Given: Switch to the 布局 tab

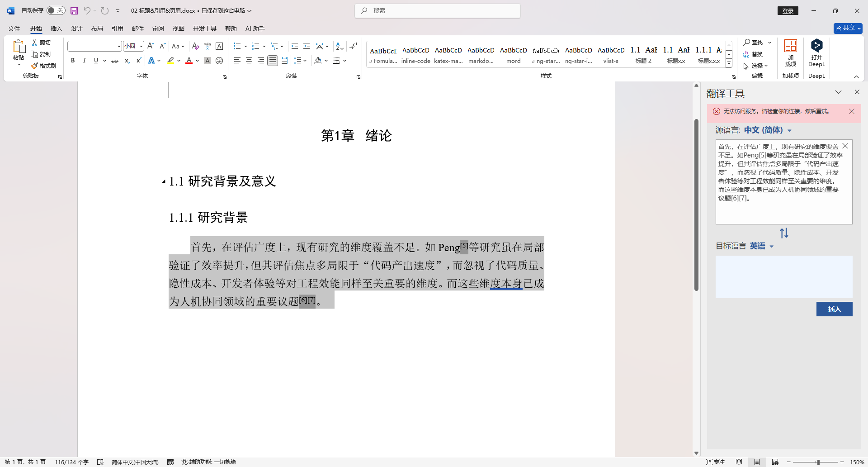Looking at the screenshot, I should pos(97,29).
